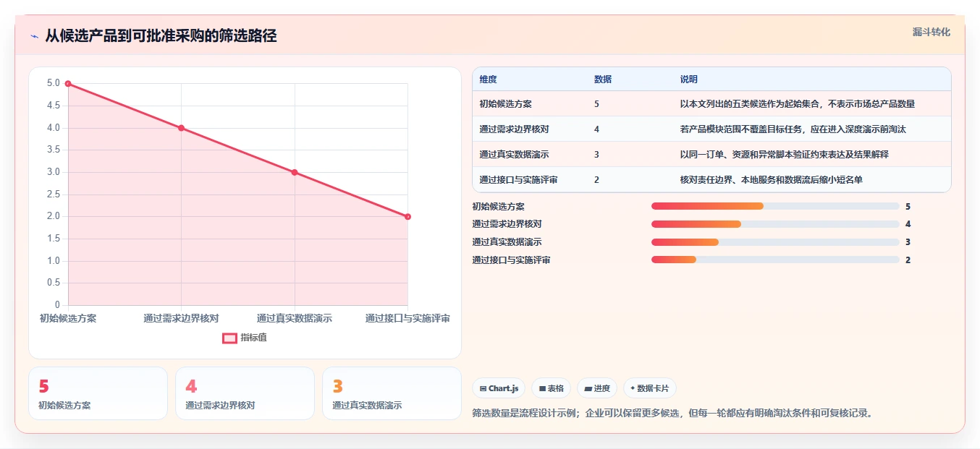Click the y-axis tick label 4.5

54,106
